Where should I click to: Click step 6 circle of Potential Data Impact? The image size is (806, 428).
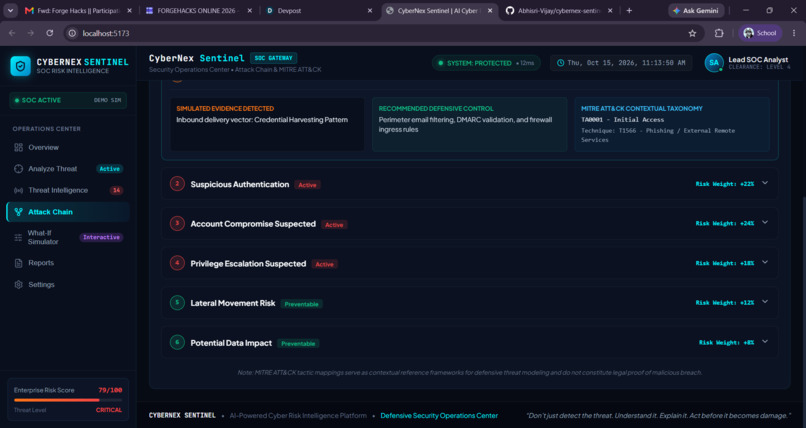pyautogui.click(x=177, y=342)
